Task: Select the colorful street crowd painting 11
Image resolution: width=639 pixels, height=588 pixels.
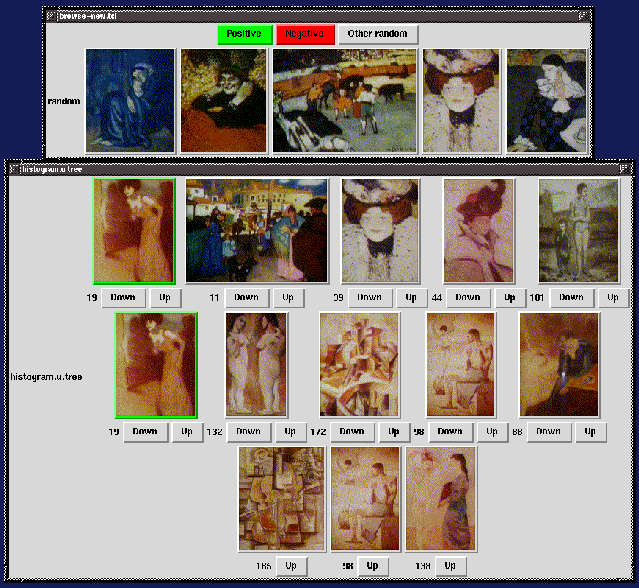Action: (x=257, y=231)
